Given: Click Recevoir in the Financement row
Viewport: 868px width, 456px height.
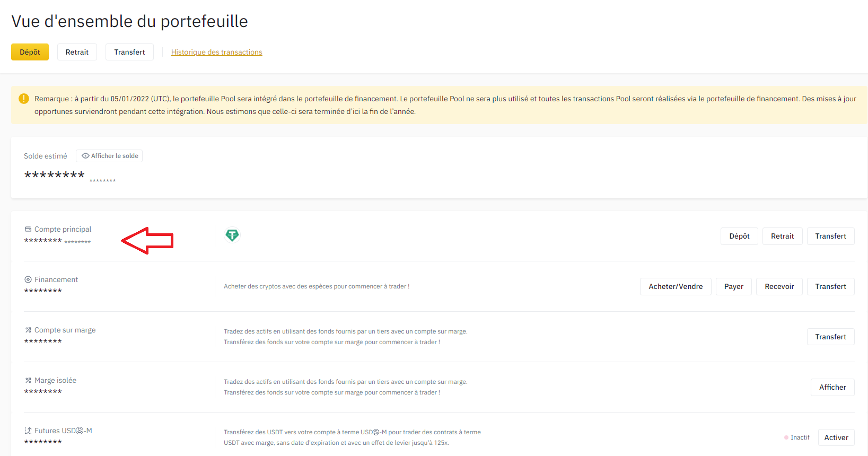Looking at the screenshot, I should point(779,286).
